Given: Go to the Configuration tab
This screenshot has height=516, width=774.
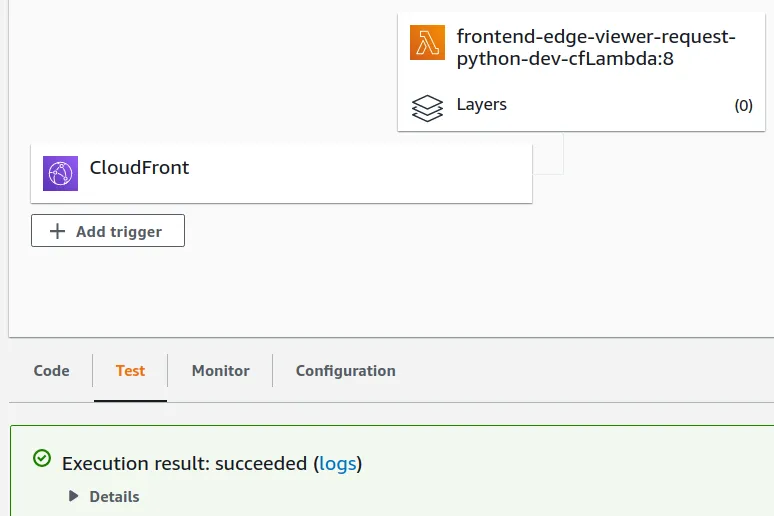Looking at the screenshot, I should pos(345,370).
